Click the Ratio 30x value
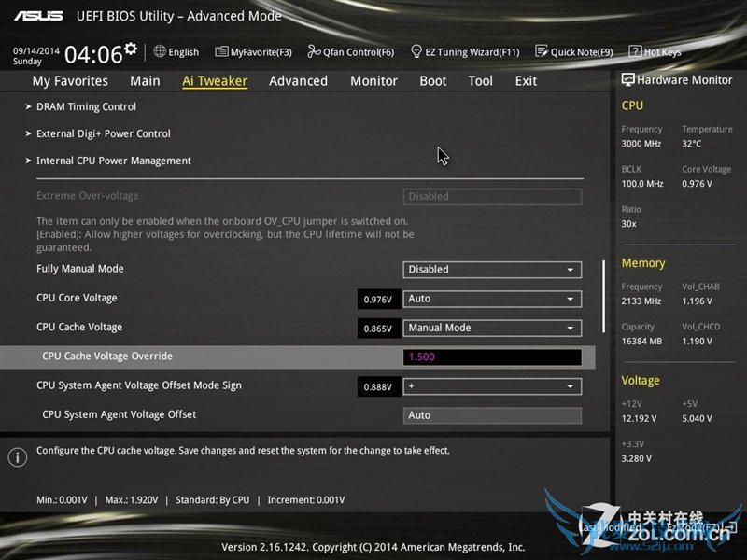 click(628, 224)
